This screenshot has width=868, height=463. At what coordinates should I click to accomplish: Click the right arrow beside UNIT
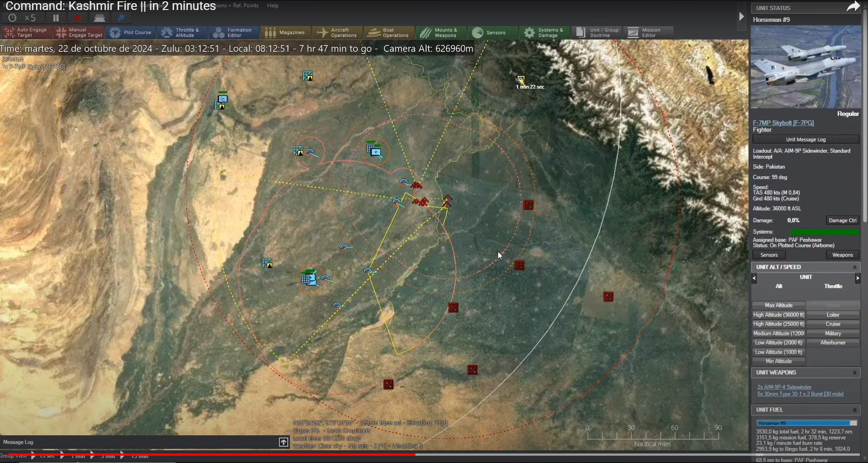tap(858, 277)
